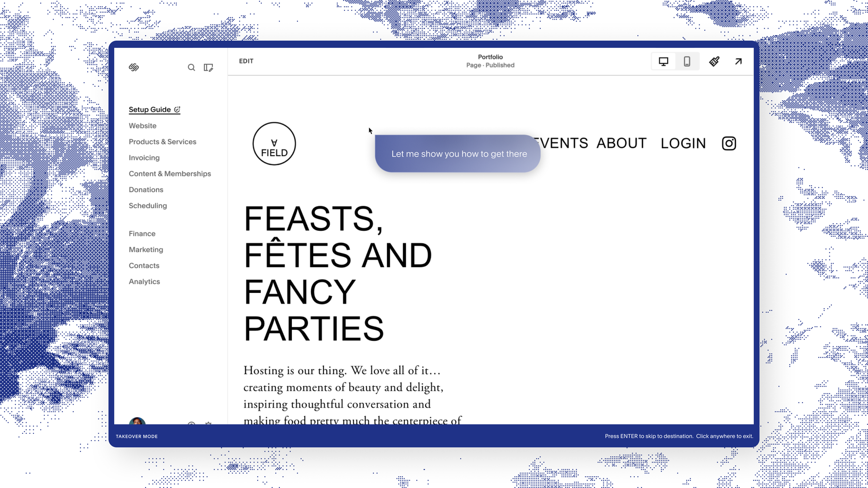Click the user avatar at sidebar bottom
Image resolution: width=868 pixels, height=488 pixels.
137,421
